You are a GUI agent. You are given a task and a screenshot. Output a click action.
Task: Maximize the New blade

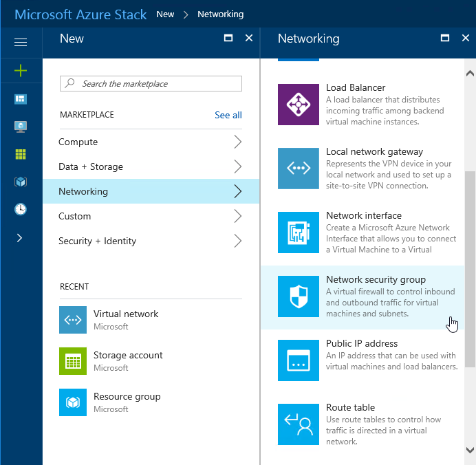click(228, 38)
